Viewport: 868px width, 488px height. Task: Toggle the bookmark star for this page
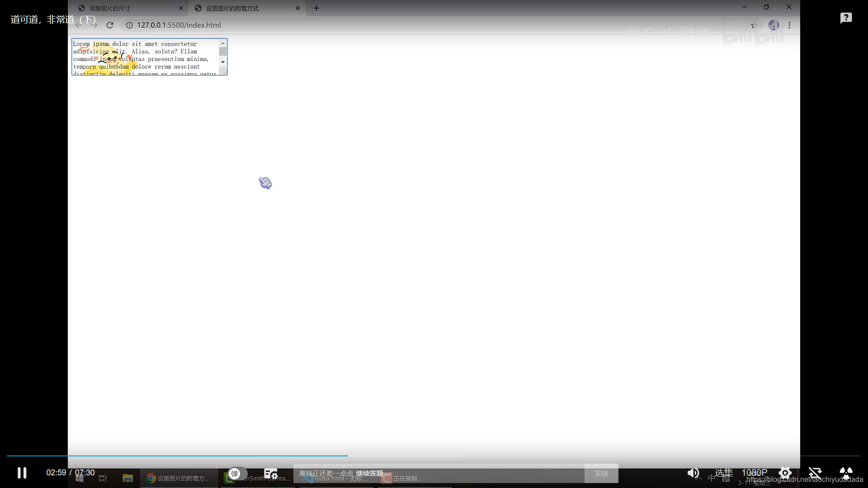(754, 25)
